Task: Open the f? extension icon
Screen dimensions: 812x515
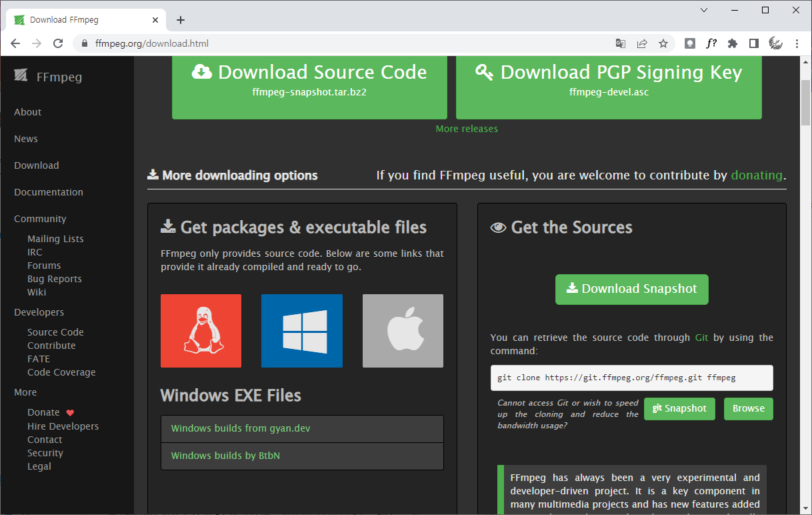Action: [x=711, y=43]
